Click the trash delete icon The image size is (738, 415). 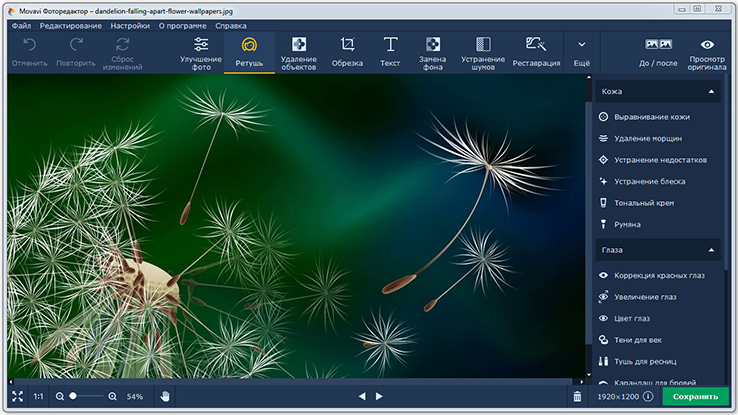[577, 397]
